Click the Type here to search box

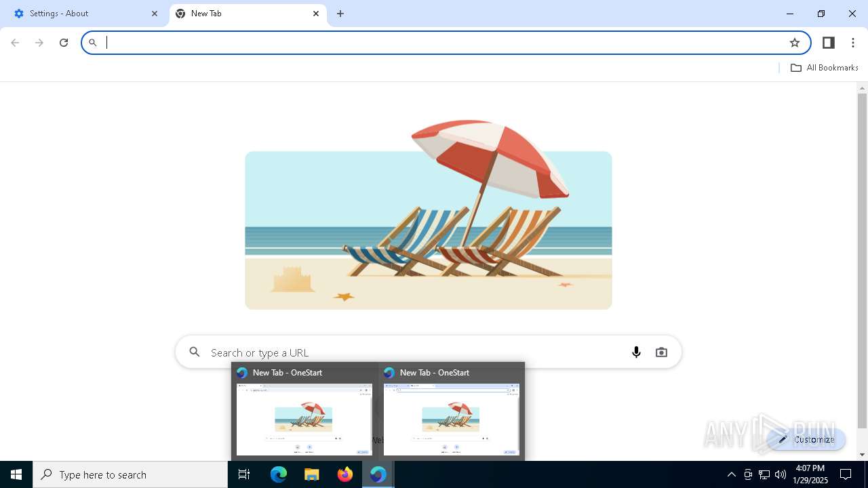130,474
